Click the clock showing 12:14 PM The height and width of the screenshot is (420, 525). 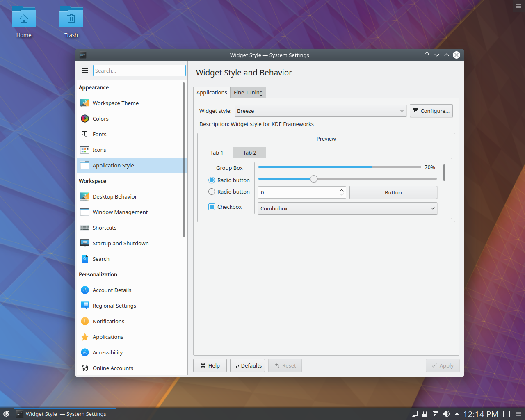coord(481,414)
